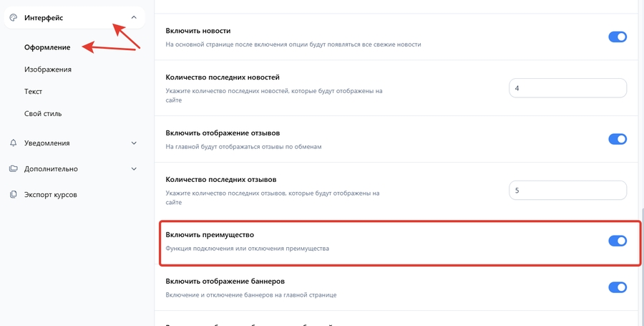This screenshot has width=644, height=326.
Task: Open the Текст settings page
Action: (x=33, y=92)
